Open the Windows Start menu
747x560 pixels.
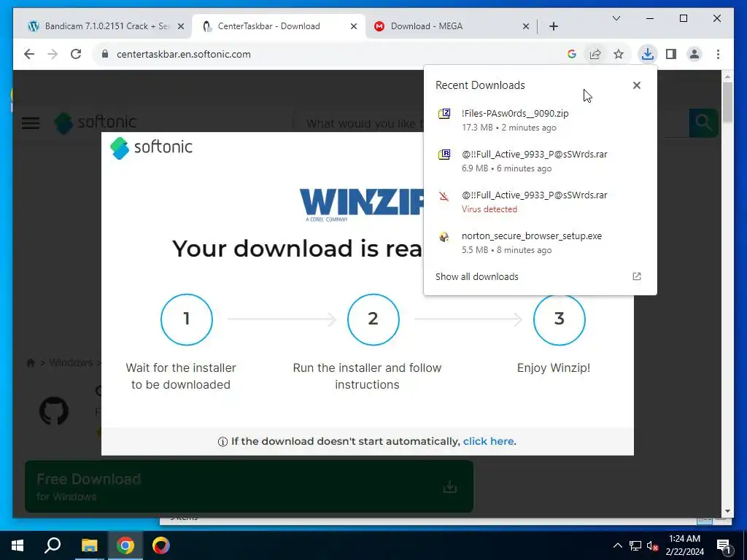[18, 545]
